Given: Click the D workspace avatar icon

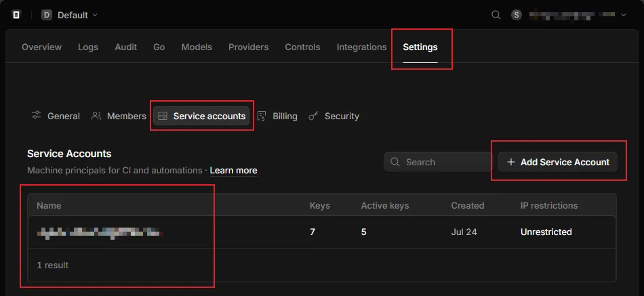Looking at the screenshot, I should point(47,15).
